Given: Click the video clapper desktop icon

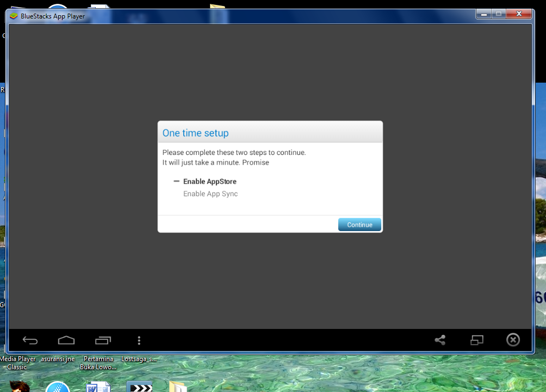Looking at the screenshot, I should (139, 387).
